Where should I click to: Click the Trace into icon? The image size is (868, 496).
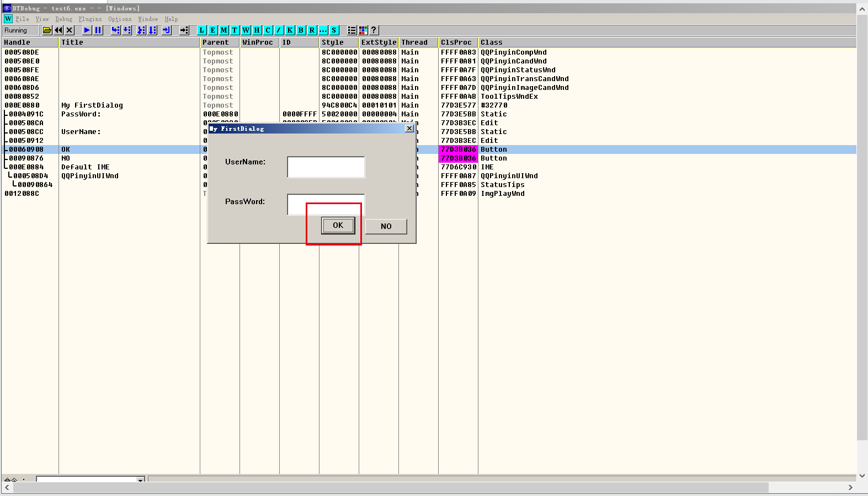141,30
